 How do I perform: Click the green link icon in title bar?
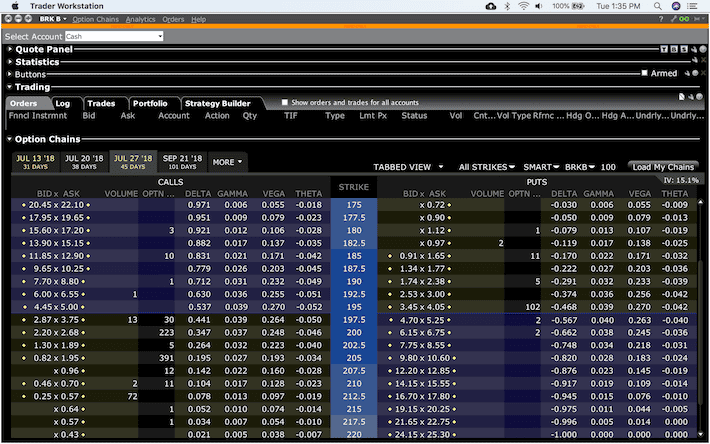683,19
